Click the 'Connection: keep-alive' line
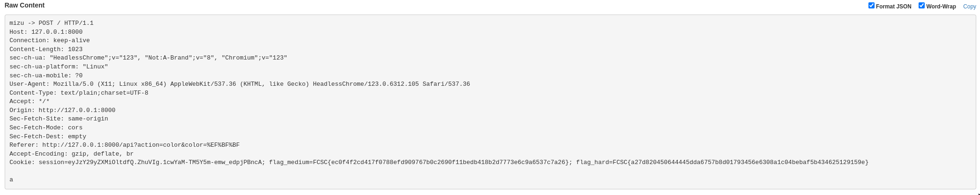The image size is (980, 195). 50,40
